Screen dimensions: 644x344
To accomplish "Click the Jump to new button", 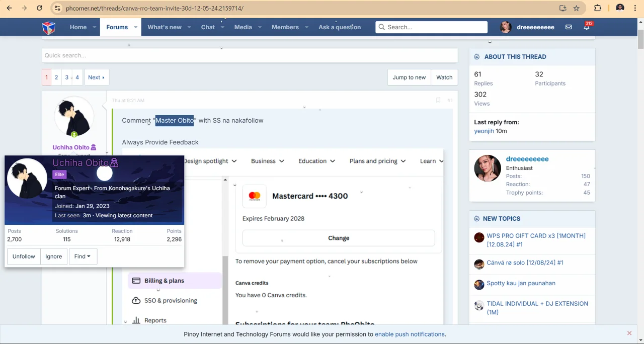I will tap(409, 77).
